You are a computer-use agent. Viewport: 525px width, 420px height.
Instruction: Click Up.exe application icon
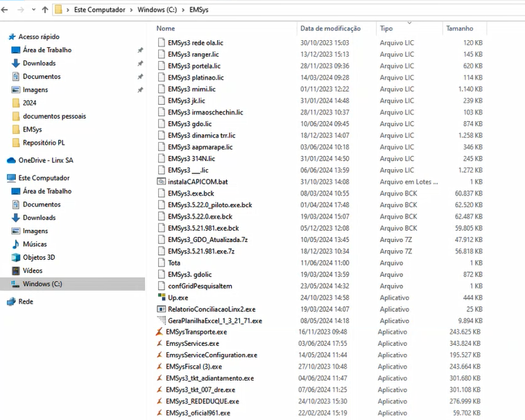[162, 297]
